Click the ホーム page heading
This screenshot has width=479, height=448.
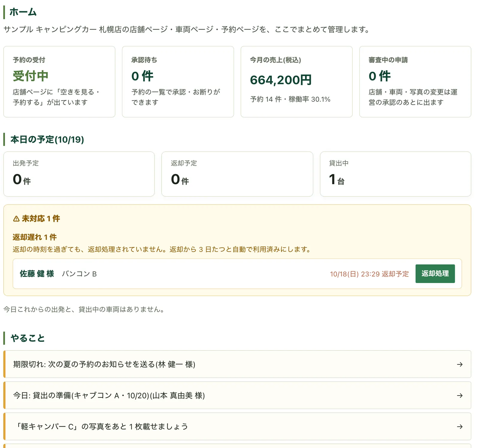click(23, 12)
